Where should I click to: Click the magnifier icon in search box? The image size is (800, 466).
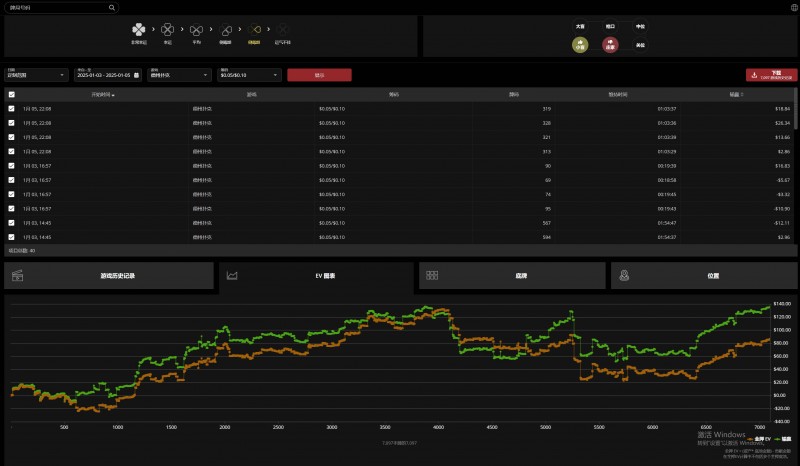coord(109,7)
